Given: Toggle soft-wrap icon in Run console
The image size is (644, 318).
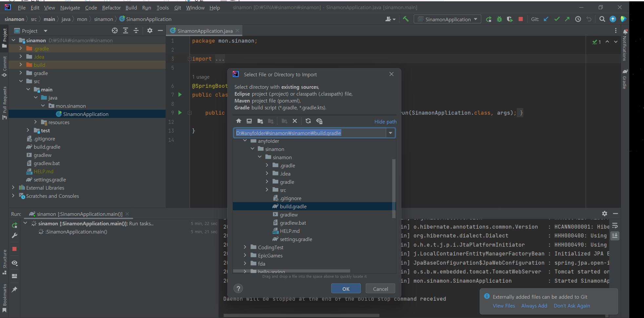Looking at the screenshot, I should click(x=615, y=226).
